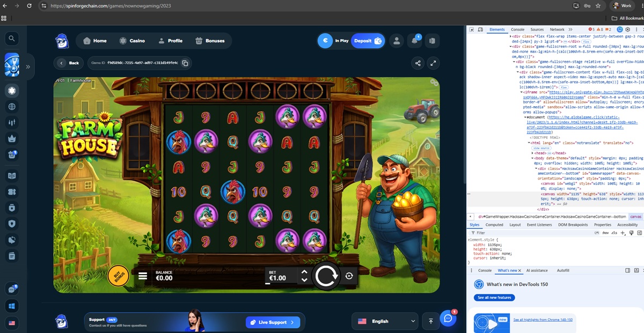Viewport: 644px width, 333px height.
Task: Switch to DevTools Console tab at top
Action: tap(518, 29)
